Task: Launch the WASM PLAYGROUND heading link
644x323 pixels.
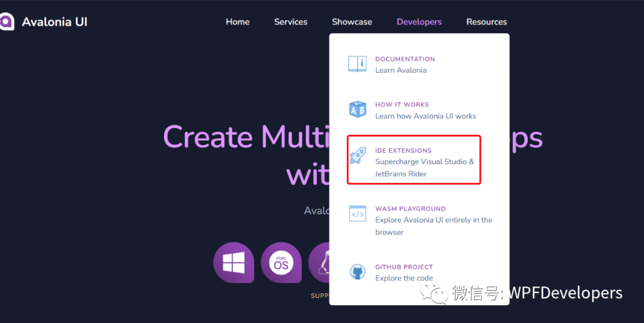Action: (410, 208)
